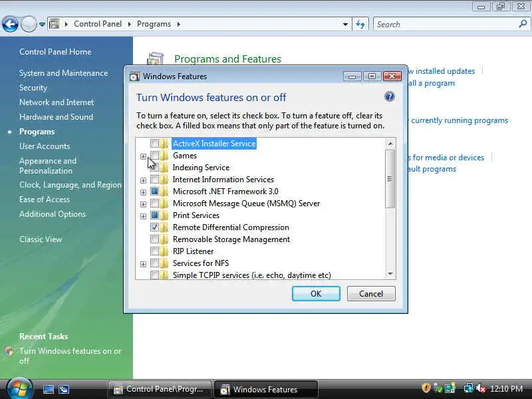
Task: Toggle Internet Information Services checkbox
Action: point(154,179)
